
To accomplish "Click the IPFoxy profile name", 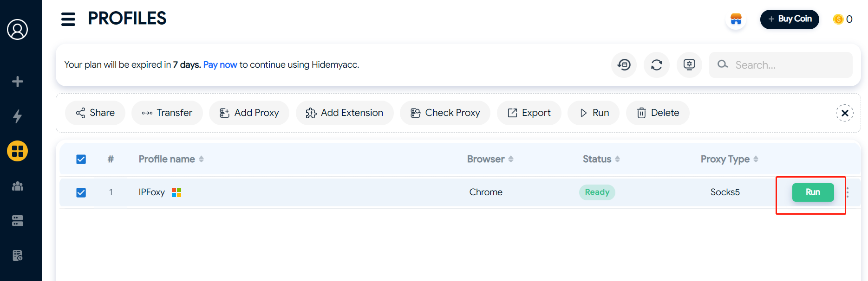I will click(151, 192).
